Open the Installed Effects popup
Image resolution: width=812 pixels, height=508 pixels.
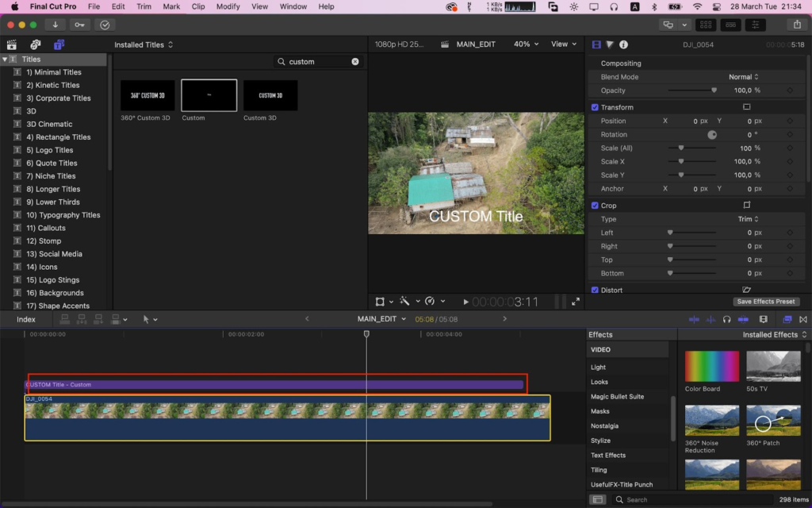click(x=775, y=334)
